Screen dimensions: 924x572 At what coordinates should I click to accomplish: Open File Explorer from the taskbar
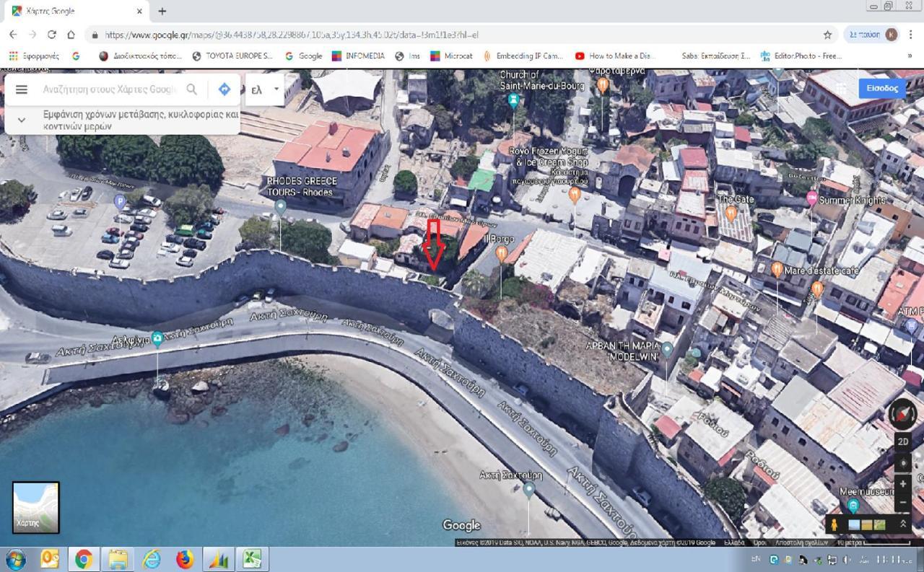click(118, 559)
